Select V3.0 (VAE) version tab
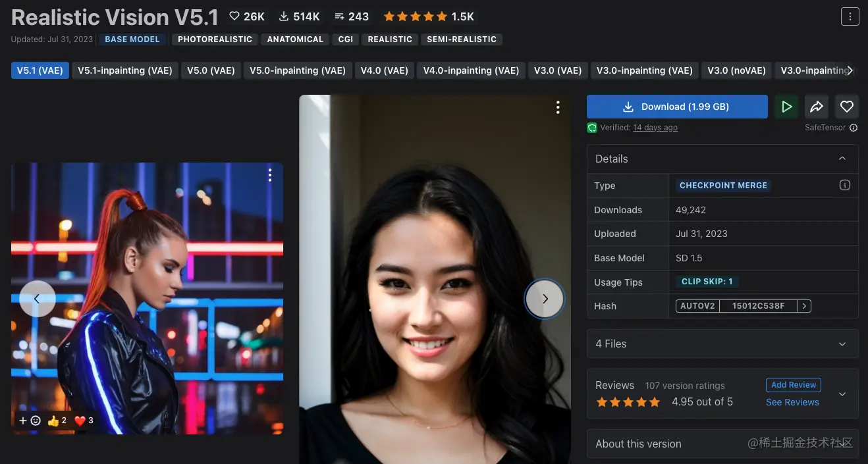The image size is (868, 464). [558, 70]
